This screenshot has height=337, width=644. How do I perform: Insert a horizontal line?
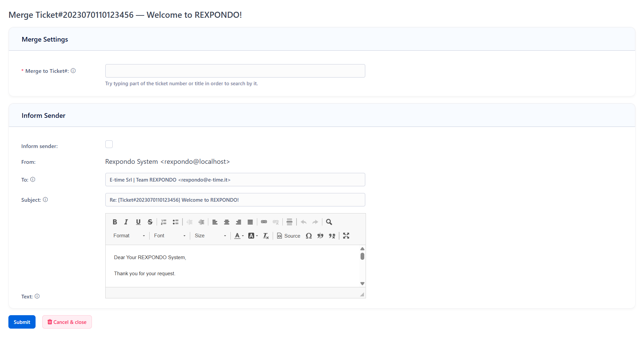click(289, 222)
